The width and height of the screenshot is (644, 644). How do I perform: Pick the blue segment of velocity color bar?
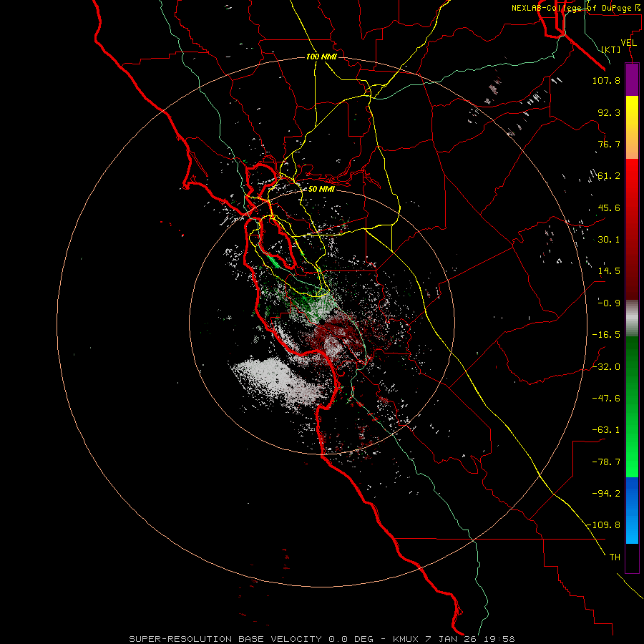tap(632, 510)
